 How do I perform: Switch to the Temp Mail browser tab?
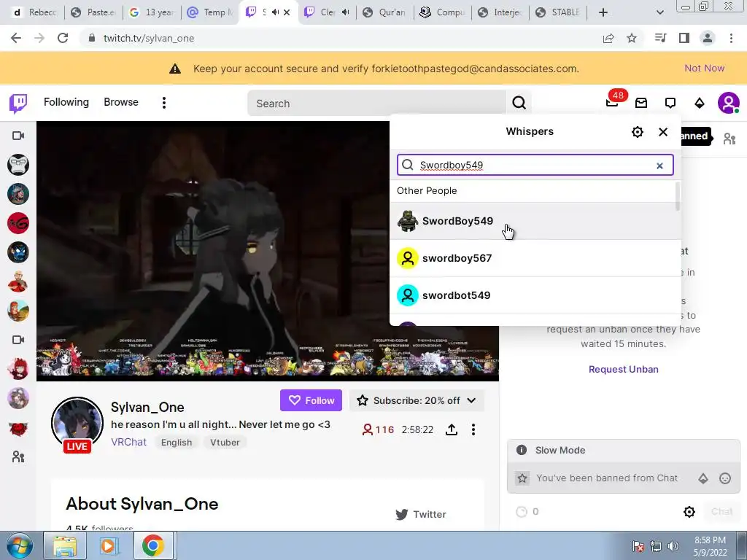(210, 12)
